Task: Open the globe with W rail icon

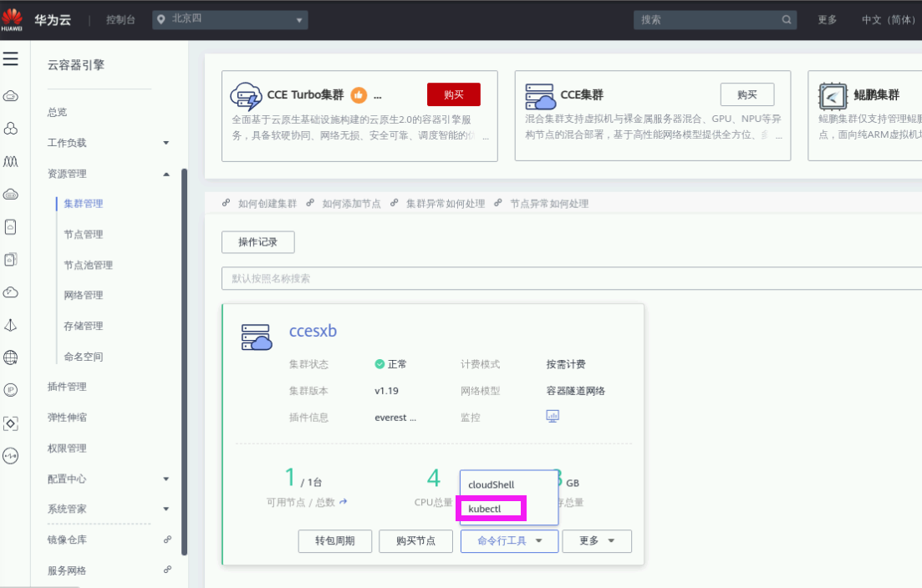Action: click(11, 357)
